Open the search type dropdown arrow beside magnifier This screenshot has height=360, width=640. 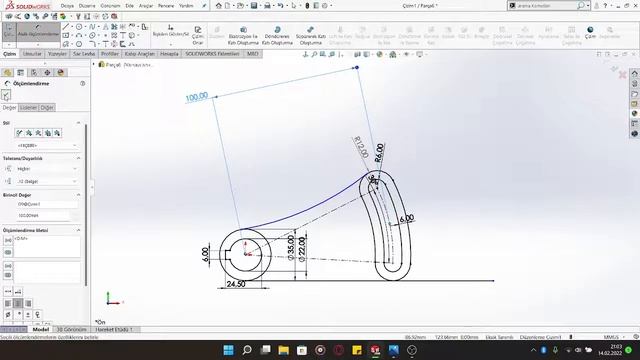tap(588, 6)
